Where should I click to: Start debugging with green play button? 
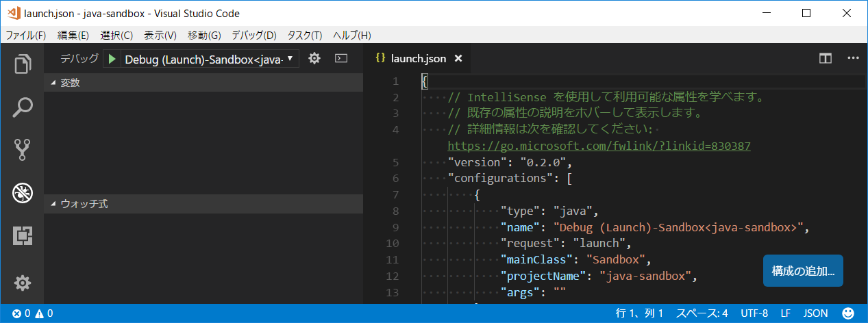tap(112, 59)
